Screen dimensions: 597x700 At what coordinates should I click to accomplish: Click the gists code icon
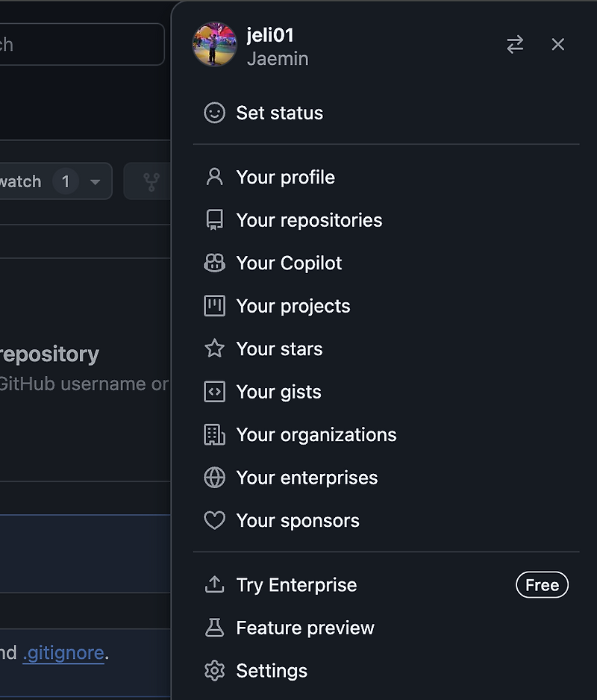215,392
